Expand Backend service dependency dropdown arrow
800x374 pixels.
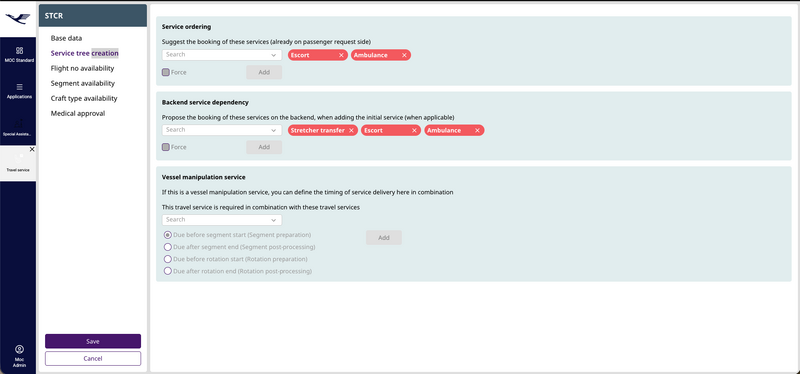274,131
